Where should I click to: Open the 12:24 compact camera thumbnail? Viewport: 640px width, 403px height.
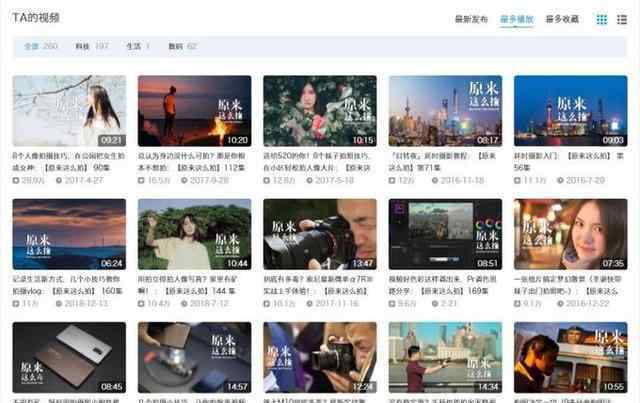[x=320, y=358]
